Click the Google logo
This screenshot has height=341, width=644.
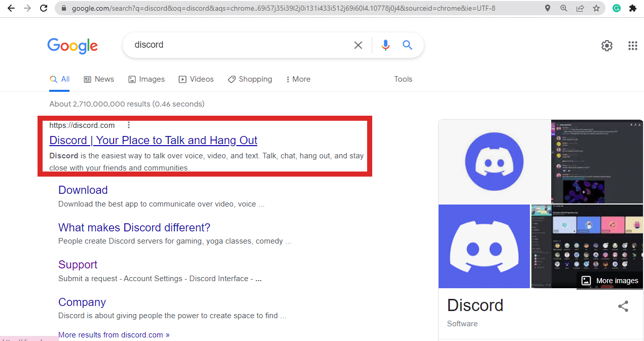(73, 46)
